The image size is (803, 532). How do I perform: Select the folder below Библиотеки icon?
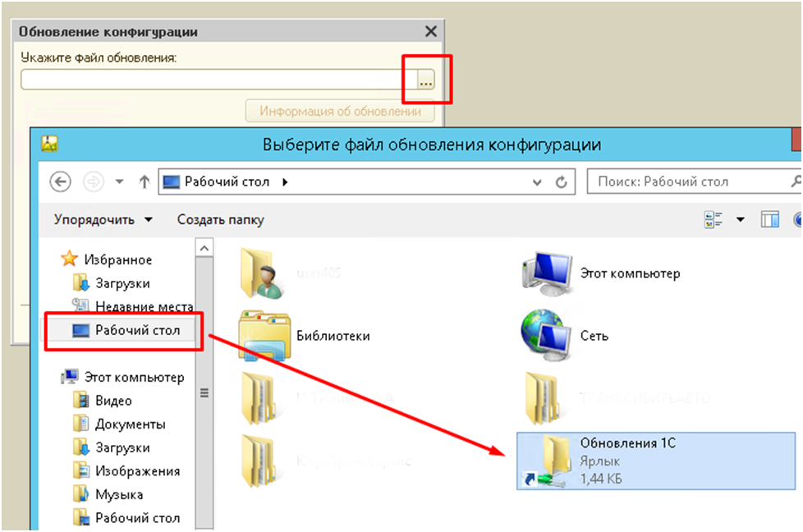pyautogui.click(x=262, y=398)
